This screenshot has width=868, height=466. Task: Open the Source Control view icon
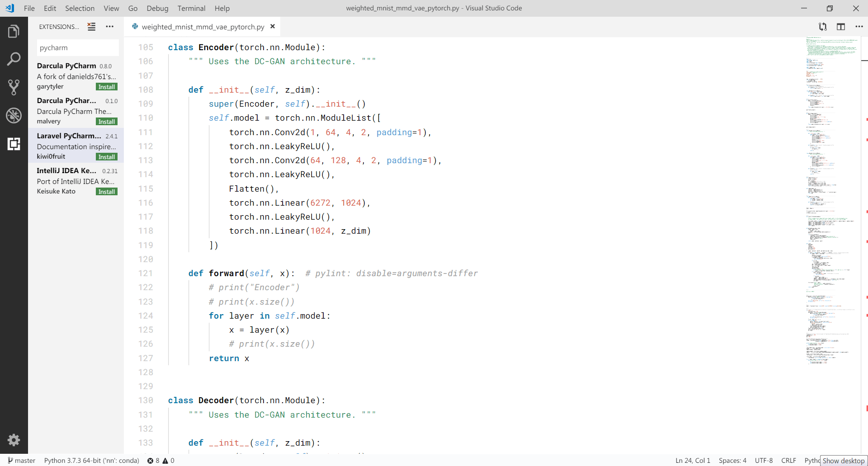click(x=14, y=87)
